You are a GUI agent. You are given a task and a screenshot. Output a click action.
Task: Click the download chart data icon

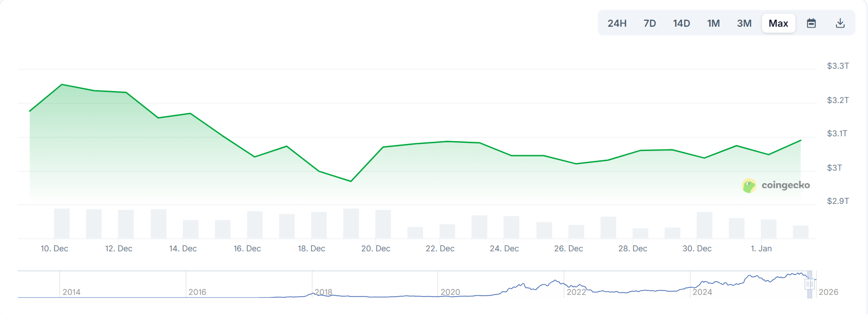click(840, 23)
